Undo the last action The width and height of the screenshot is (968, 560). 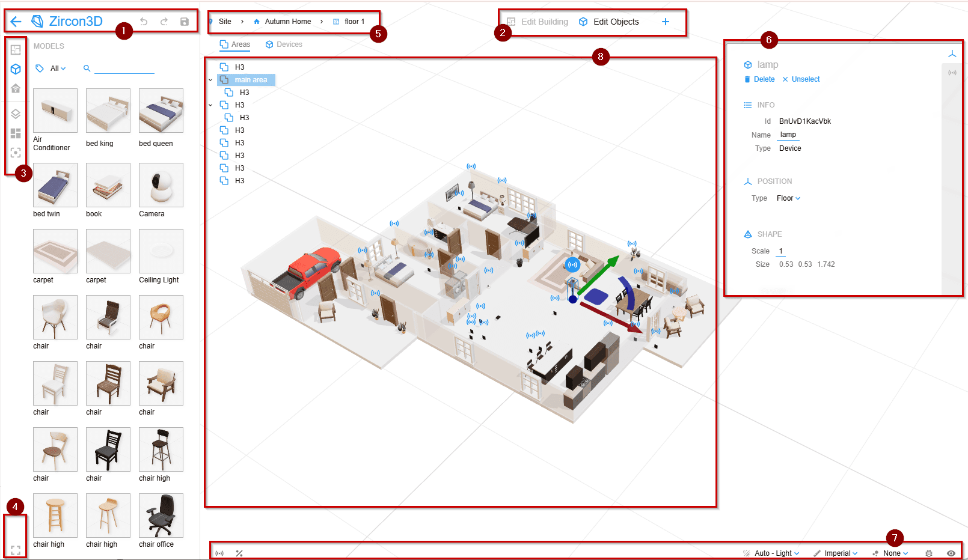144,21
